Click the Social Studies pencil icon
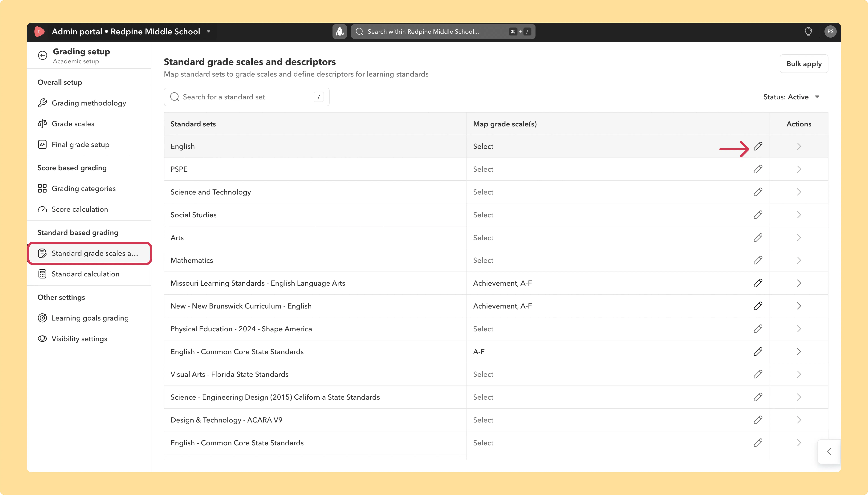 758,215
